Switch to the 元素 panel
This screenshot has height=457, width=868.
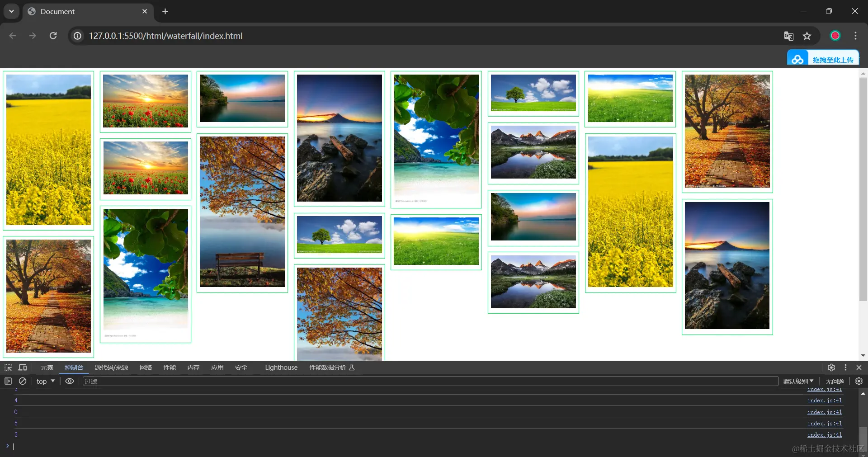tap(47, 367)
